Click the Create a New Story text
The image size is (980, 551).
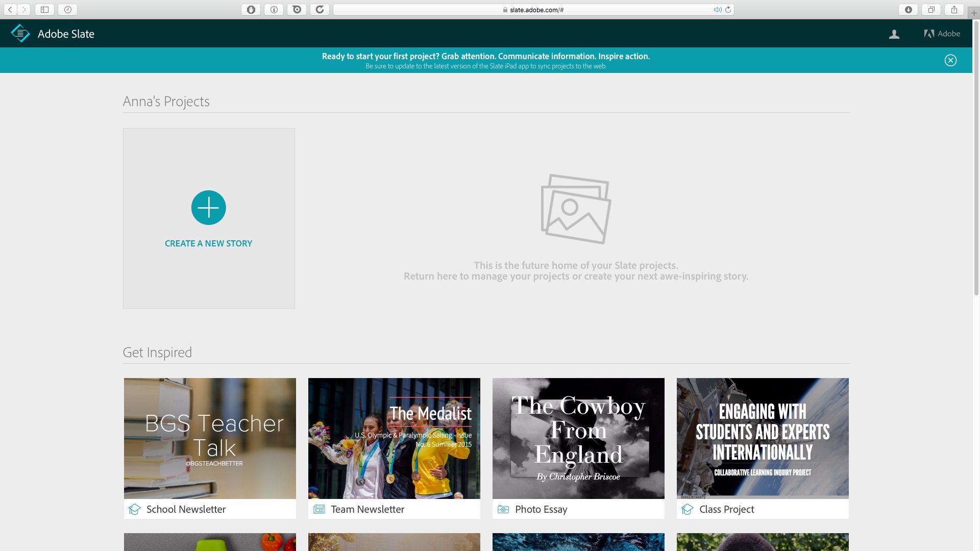point(208,243)
